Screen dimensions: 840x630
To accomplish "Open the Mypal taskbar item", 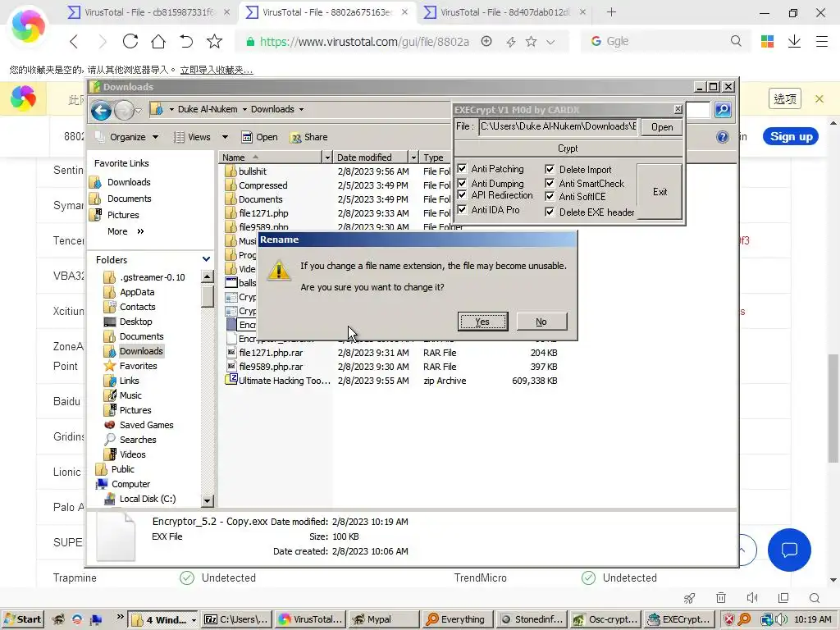I will (384, 619).
